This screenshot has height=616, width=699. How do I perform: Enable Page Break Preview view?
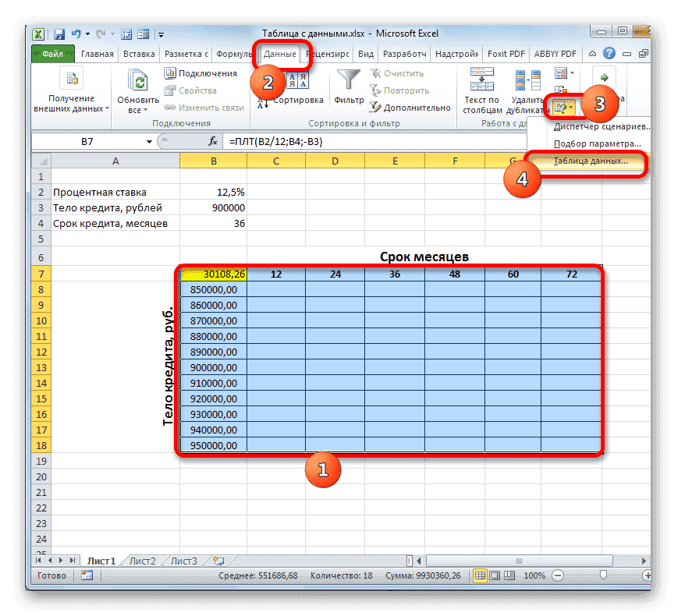[x=510, y=575]
